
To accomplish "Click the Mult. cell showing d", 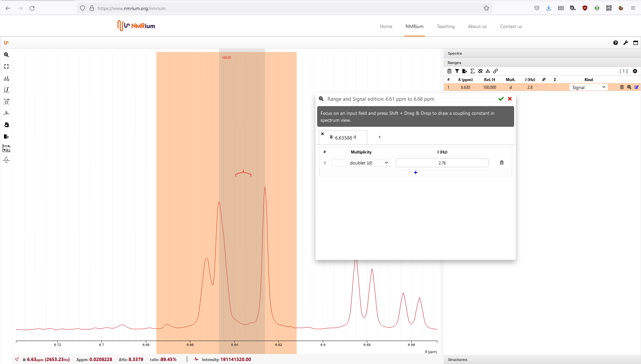I will tap(510, 87).
